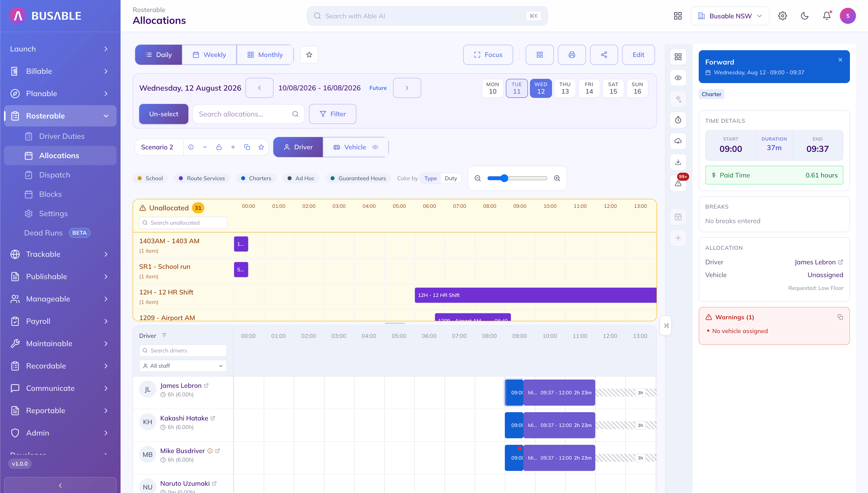Add a new scenario with plus icon

tap(233, 147)
